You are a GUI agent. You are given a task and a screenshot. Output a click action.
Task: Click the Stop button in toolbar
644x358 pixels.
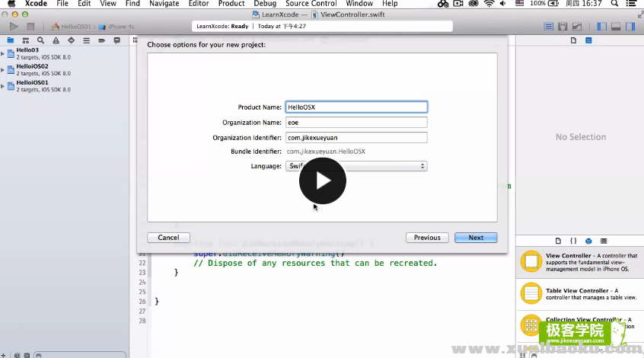point(30,27)
